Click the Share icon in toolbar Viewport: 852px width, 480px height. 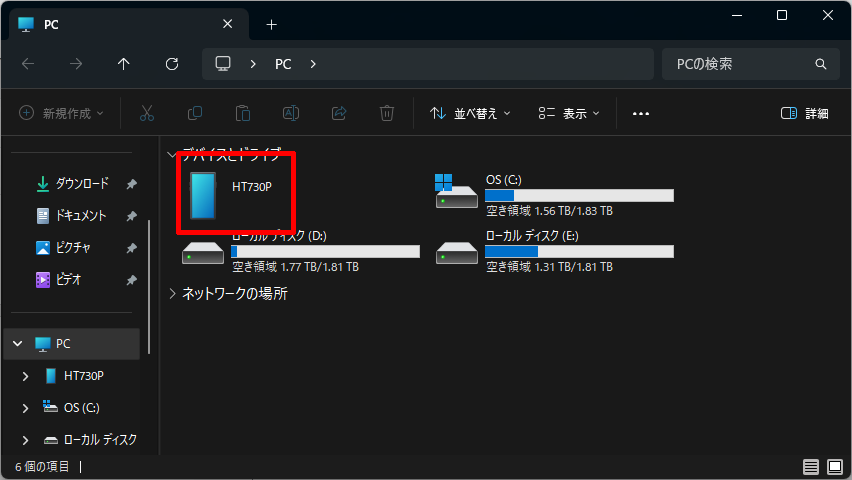[339, 113]
